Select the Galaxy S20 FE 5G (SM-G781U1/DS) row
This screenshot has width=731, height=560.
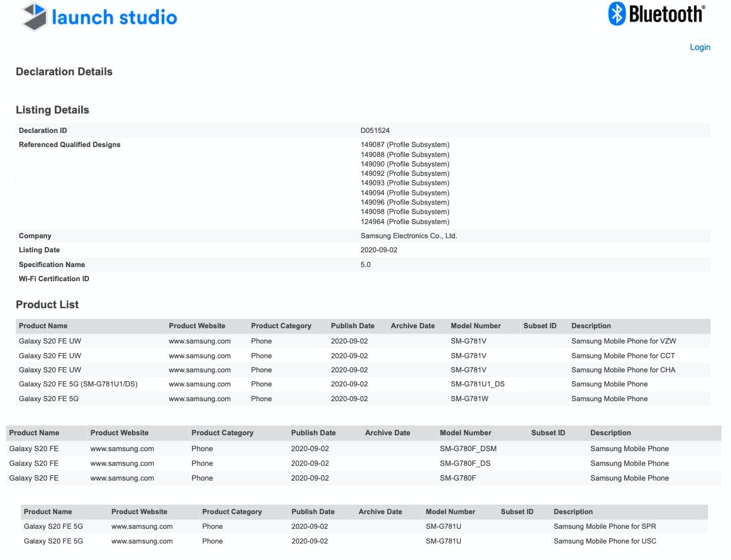pyautogui.click(x=363, y=384)
